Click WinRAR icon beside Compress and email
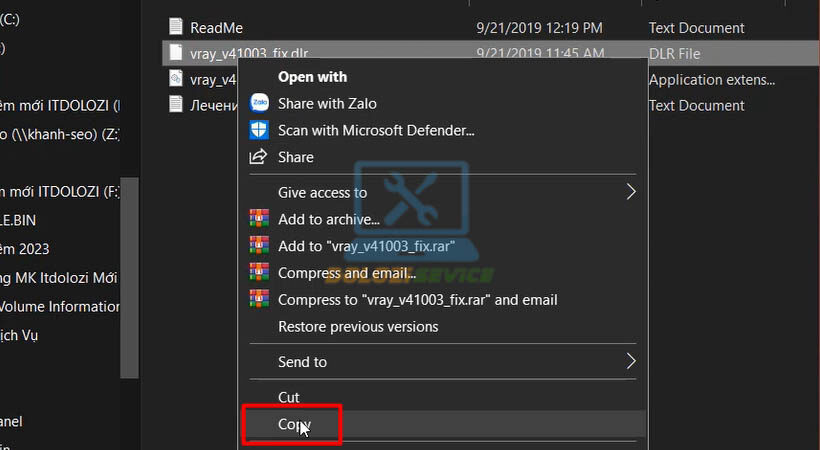The width and height of the screenshot is (820, 450). pos(259,273)
